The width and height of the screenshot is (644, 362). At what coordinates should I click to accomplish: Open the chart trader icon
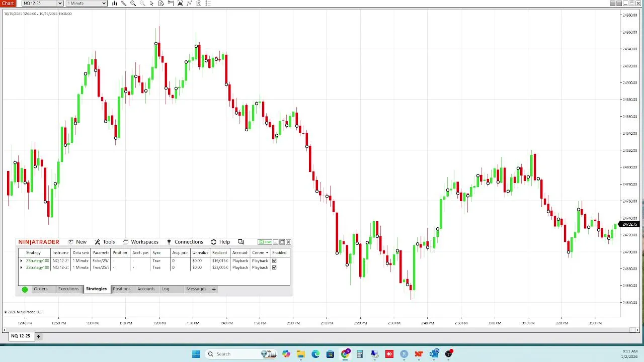click(x=171, y=4)
